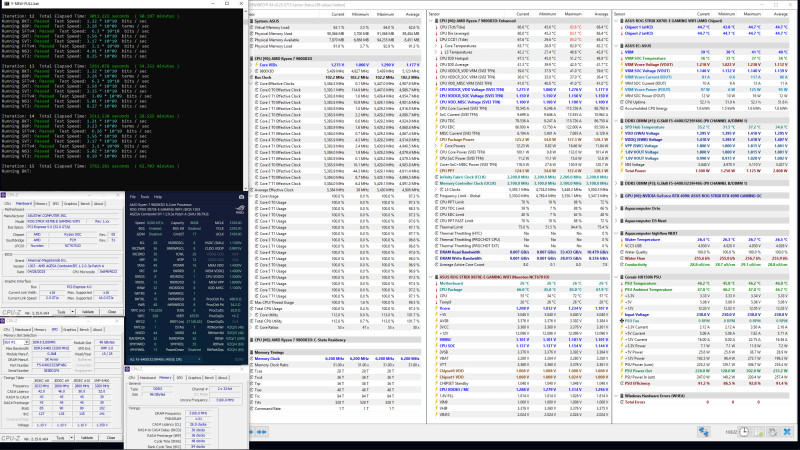The image size is (800, 450).
Task: Expand the Core Powers row
Action: pyautogui.click(x=437, y=146)
